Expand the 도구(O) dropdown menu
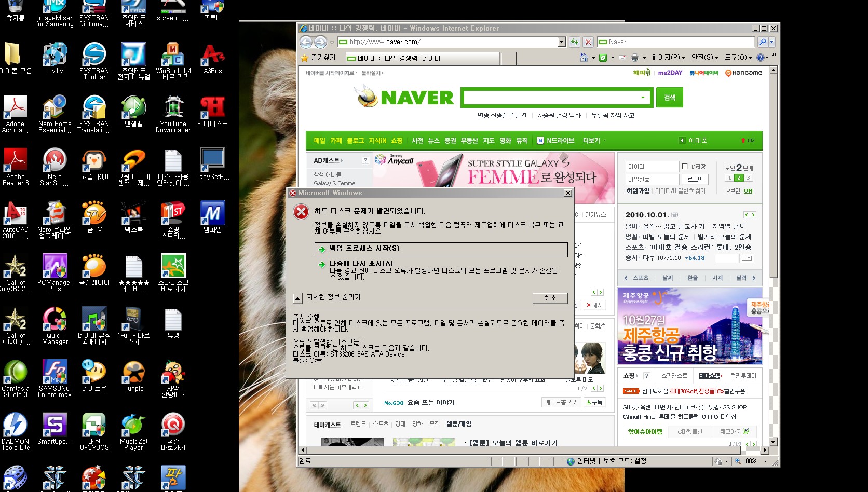 coord(738,58)
